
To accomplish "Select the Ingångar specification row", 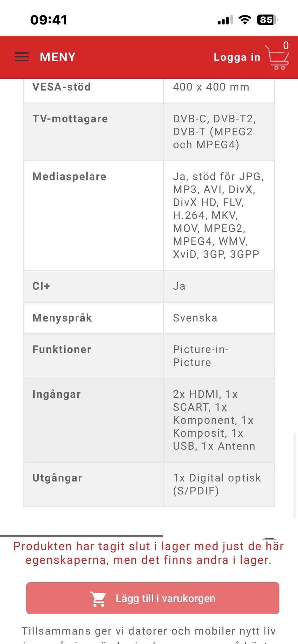I will [149, 420].
